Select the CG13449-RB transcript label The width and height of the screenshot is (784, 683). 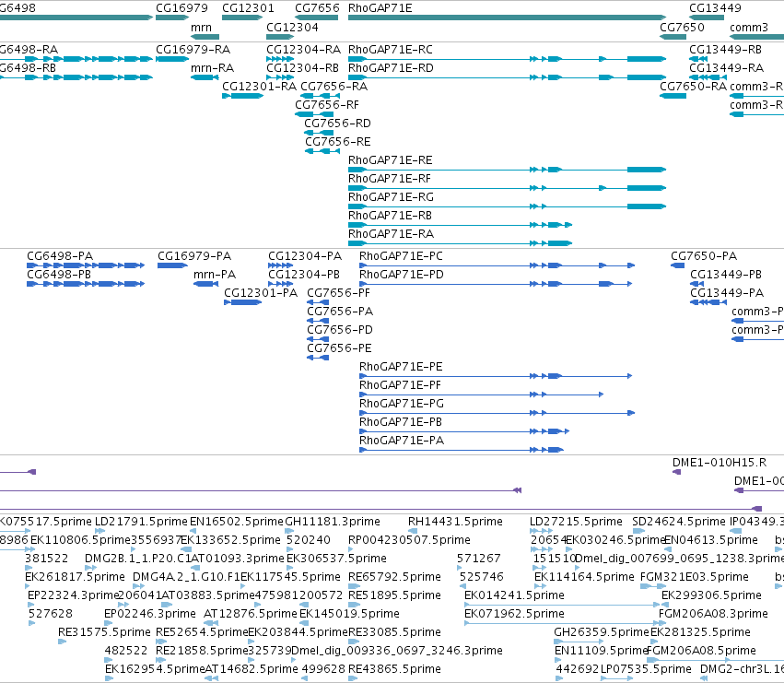[x=726, y=50]
